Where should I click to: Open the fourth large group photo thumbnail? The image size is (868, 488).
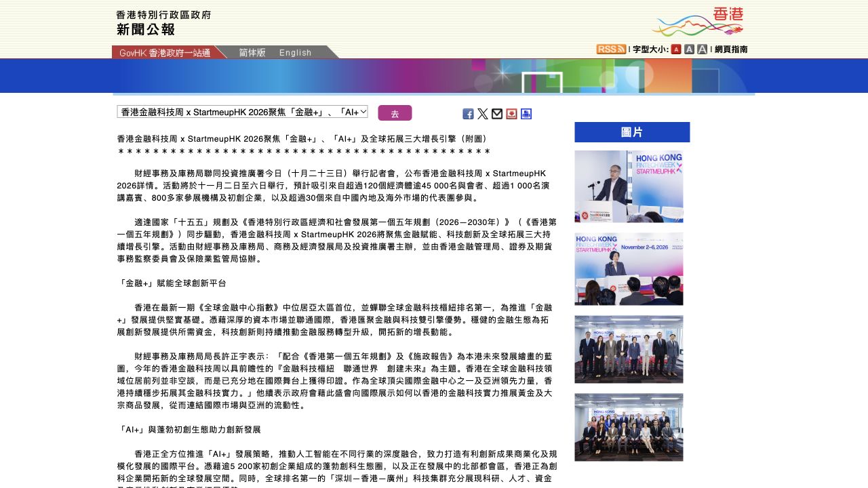coord(629,428)
